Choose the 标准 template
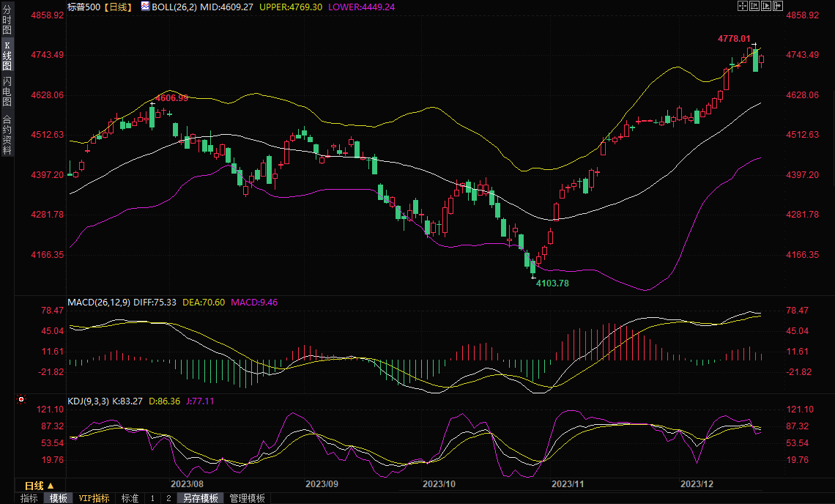This screenshot has height=504, width=835. pos(130,498)
